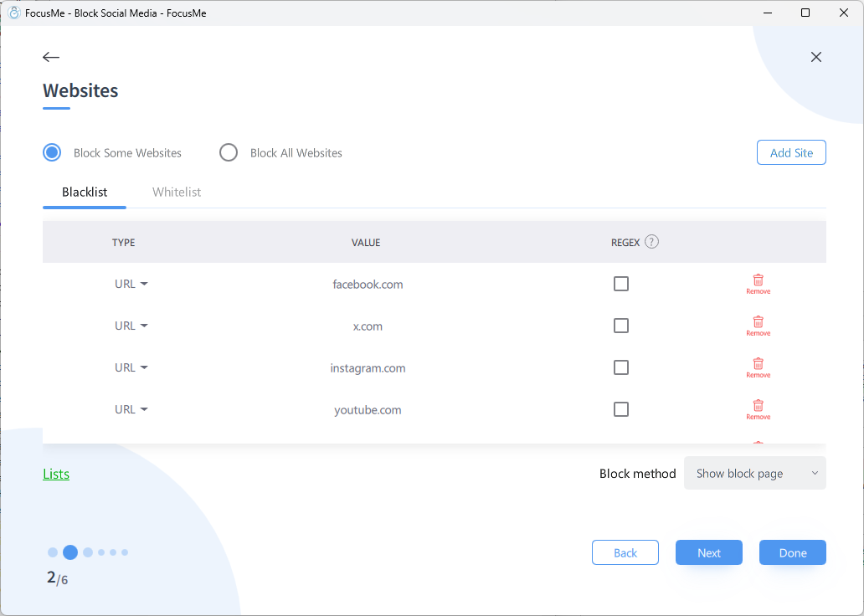Open the type dropdown for youtube.com
864x616 pixels.
(131, 409)
